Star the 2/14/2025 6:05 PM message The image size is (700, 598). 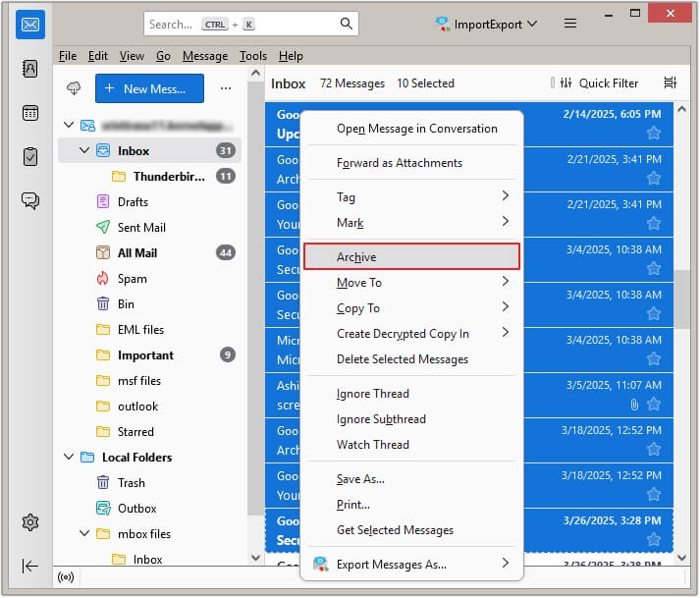pyautogui.click(x=654, y=133)
